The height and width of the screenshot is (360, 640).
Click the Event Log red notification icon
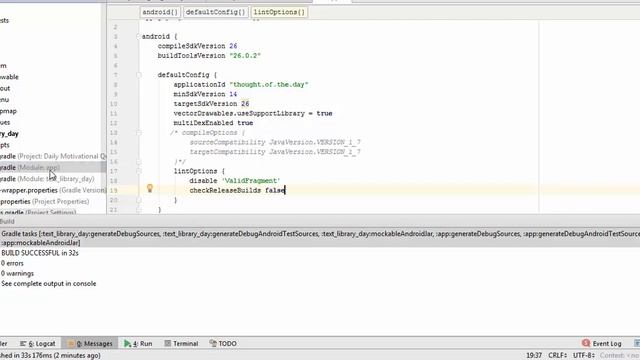point(586,343)
